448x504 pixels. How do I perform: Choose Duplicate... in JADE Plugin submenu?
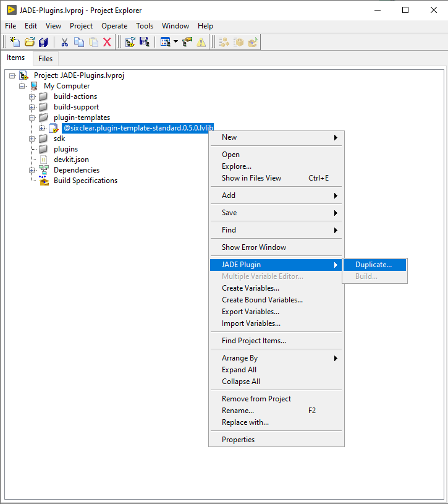(x=374, y=265)
